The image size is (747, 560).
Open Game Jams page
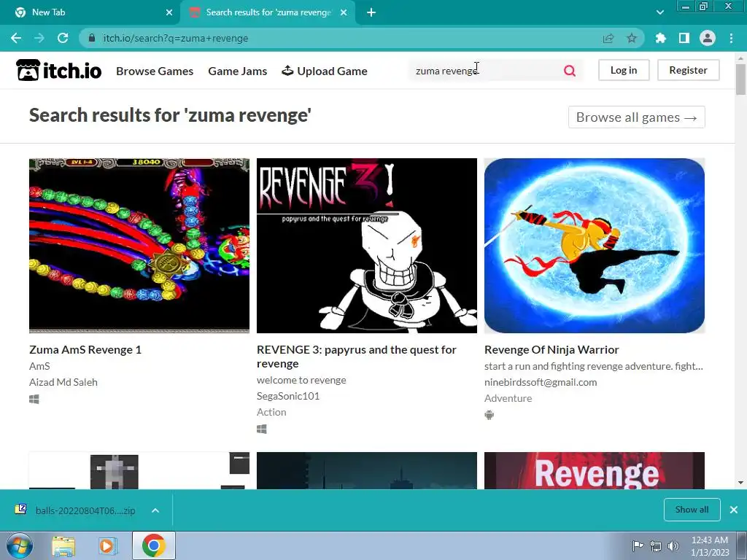[237, 71]
